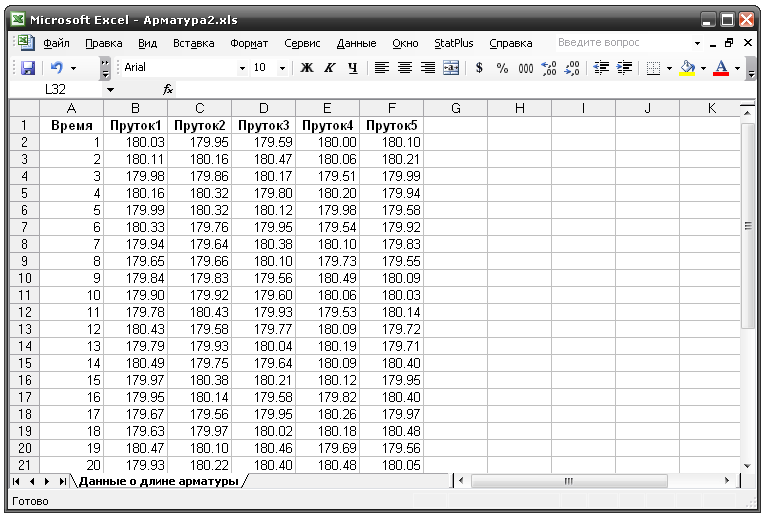Open the Формат menu

click(249, 43)
